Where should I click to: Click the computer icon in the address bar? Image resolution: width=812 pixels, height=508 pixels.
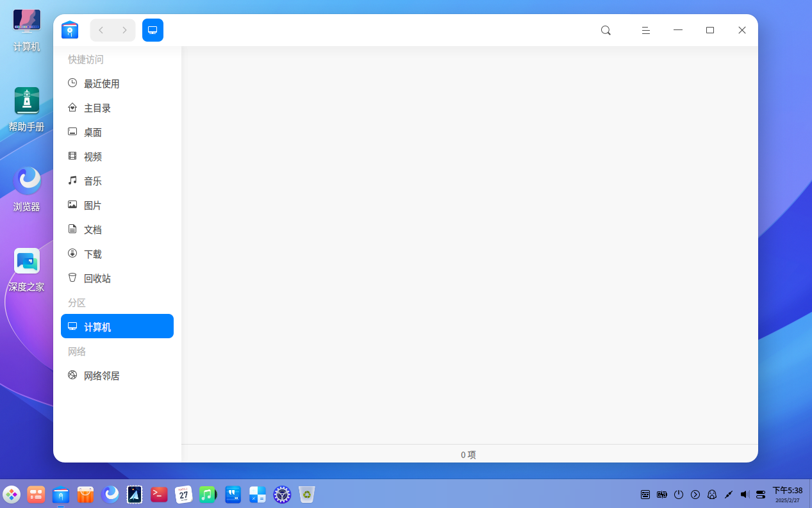[153, 30]
